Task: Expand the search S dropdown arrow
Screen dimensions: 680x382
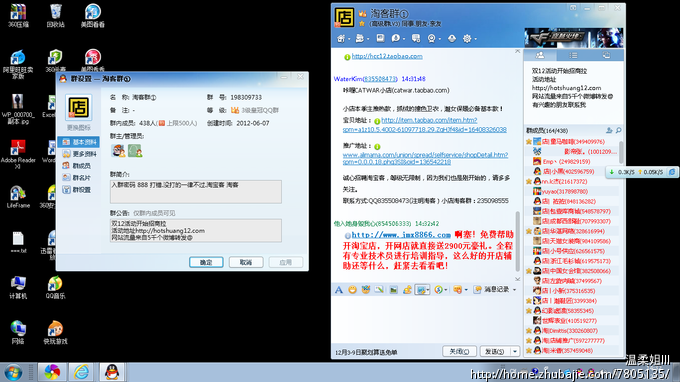Action: click(x=446, y=290)
